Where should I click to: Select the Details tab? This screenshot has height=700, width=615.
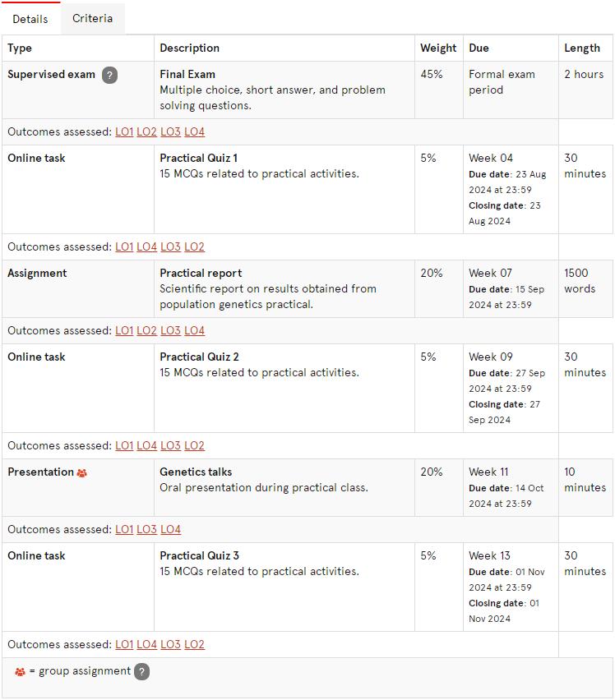[x=30, y=19]
